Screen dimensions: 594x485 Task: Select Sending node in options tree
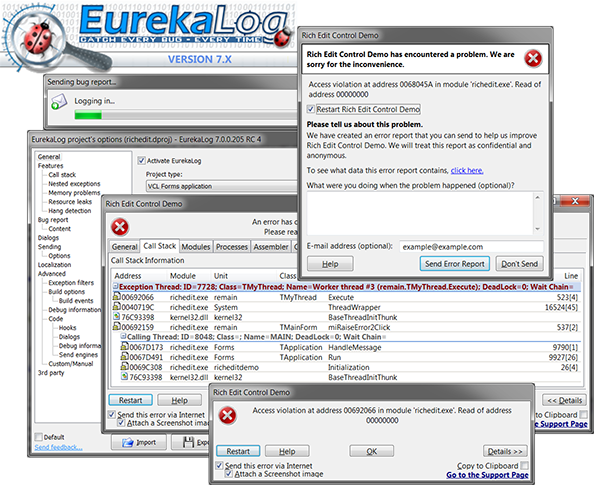(x=49, y=247)
